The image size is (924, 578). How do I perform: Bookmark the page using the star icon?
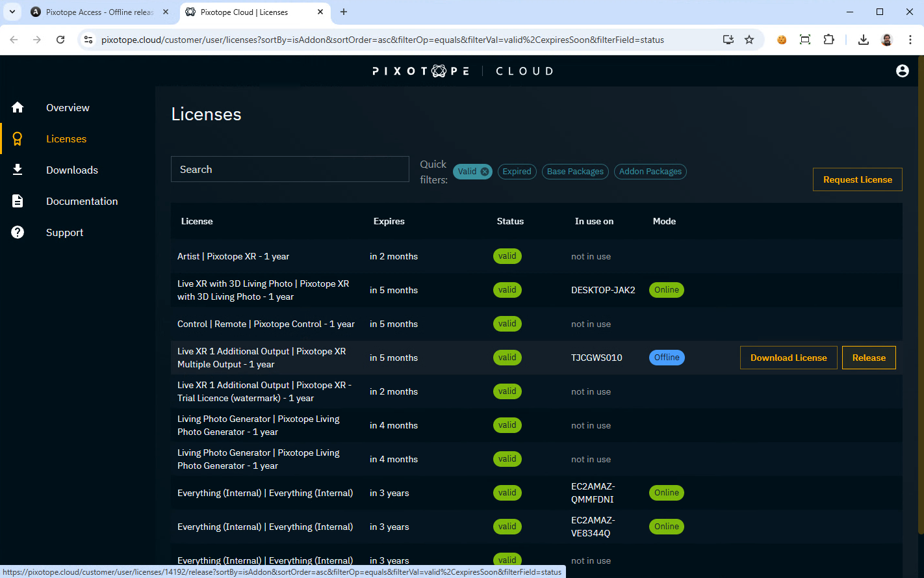tap(750, 40)
